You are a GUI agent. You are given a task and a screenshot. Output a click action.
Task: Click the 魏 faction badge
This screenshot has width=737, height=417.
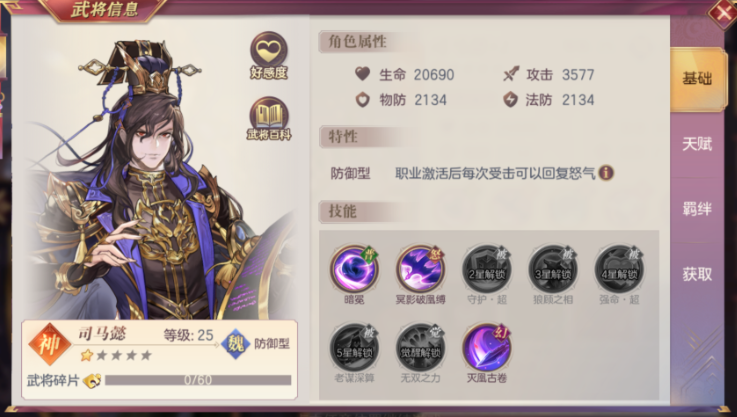click(235, 345)
